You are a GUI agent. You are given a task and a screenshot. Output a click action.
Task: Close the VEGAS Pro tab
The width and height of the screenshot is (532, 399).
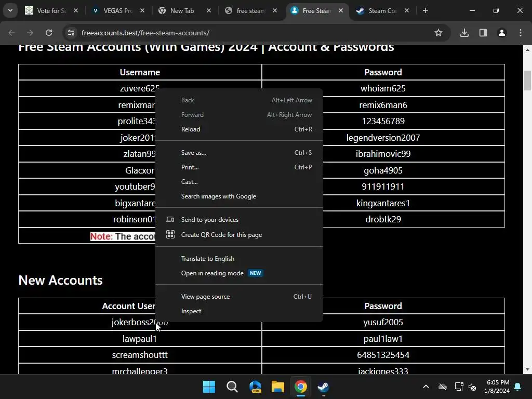pos(142,10)
